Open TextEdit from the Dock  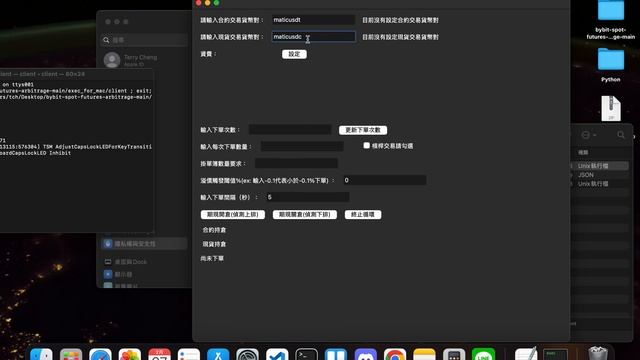pyautogui.click(x=526, y=355)
